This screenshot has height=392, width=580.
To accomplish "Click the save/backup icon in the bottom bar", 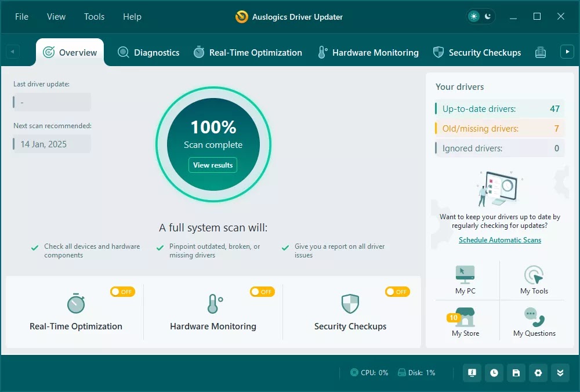I will pos(516,373).
